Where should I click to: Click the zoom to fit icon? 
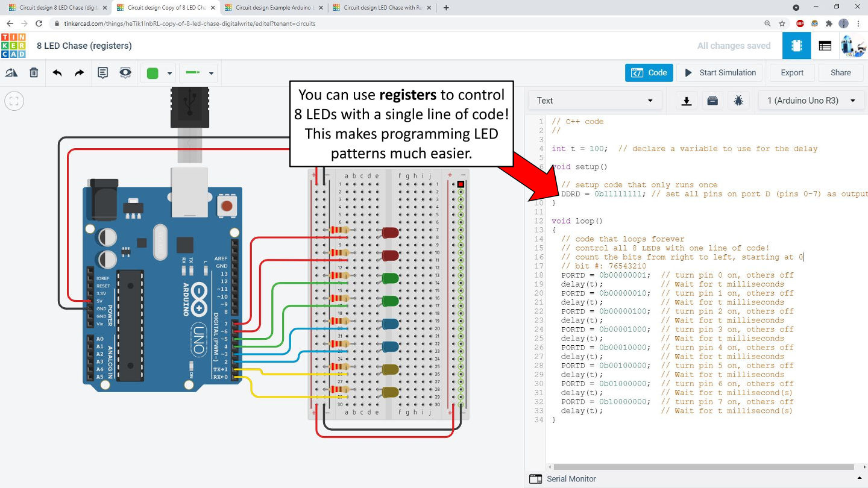(14, 101)
